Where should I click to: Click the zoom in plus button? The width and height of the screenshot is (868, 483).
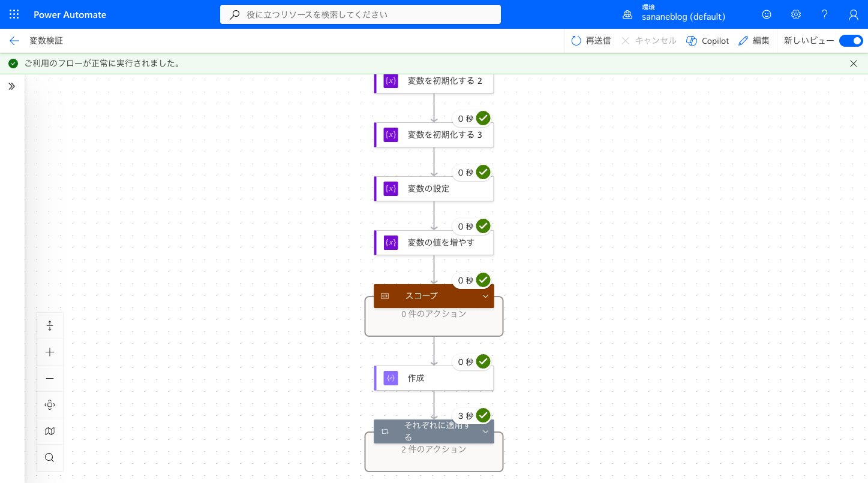(50, 352)
